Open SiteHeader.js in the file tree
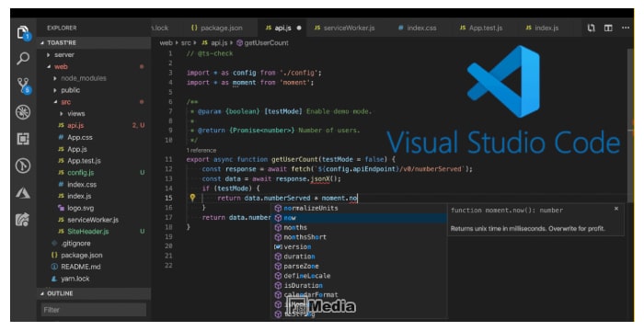The height and width of the screenshot is (331, 644). [88, 231]
